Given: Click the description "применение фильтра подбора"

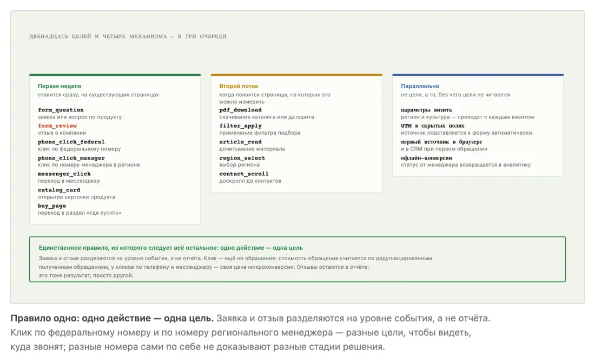Looking at the screenshot, I should (x=260, y=133).
